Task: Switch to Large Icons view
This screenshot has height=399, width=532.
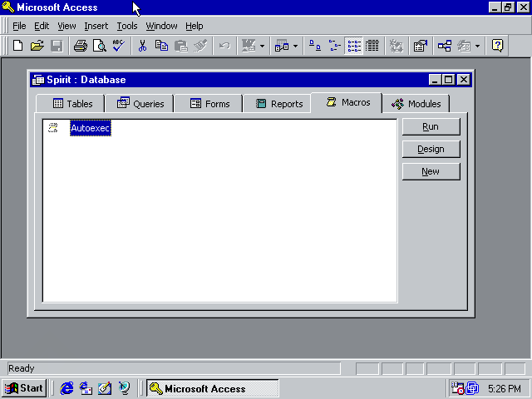Action: point(315,46)
